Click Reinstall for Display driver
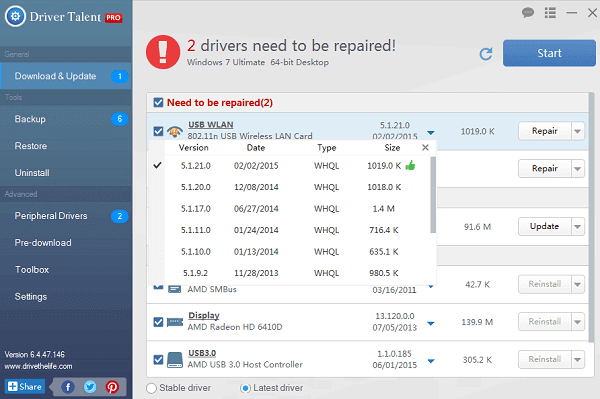 (x=545, y=322)
